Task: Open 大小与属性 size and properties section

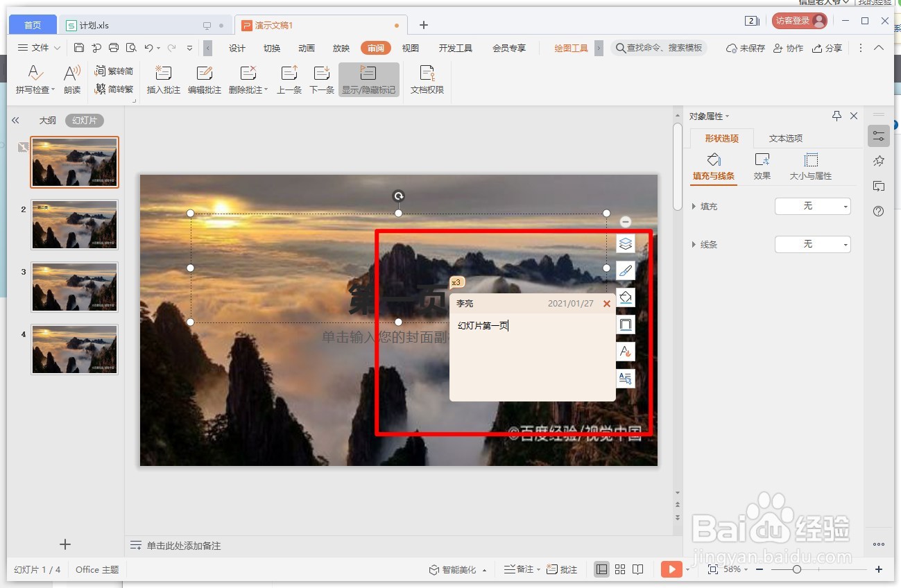Action: (x=811, y=167)
